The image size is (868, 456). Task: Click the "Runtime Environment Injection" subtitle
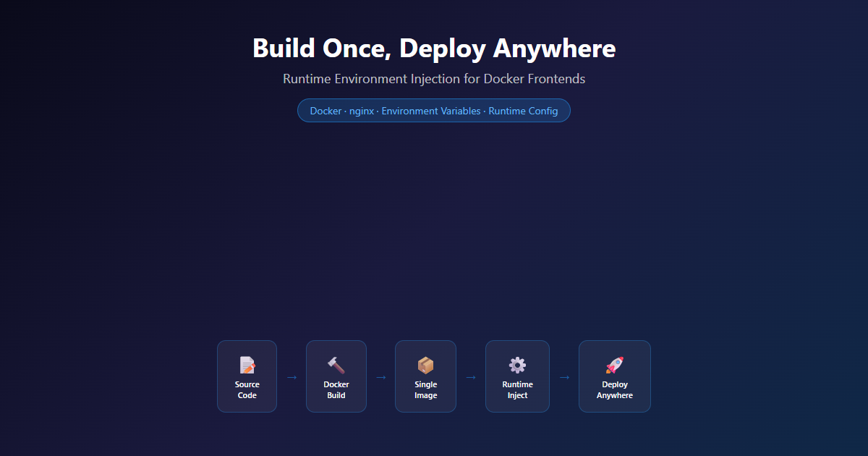[434, 78]
